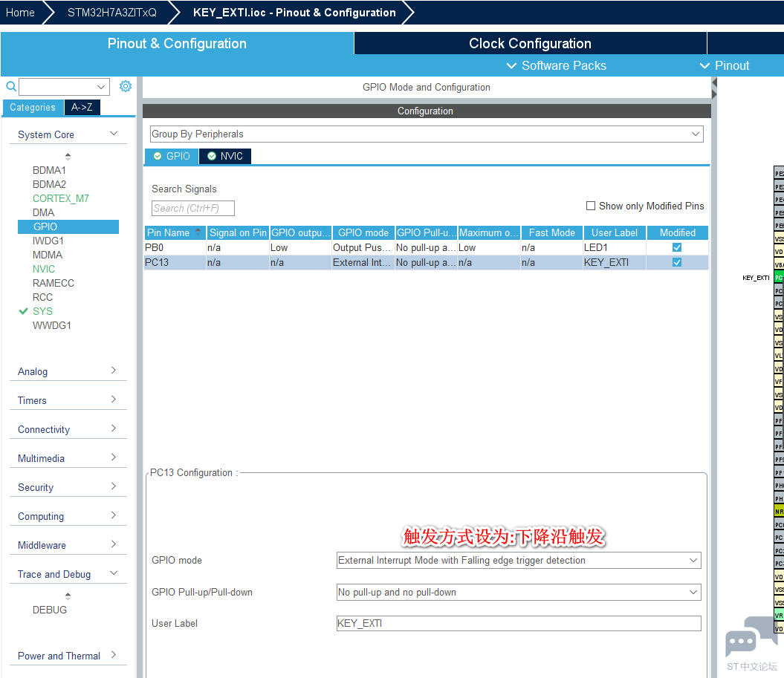
Task: Click the panel splitter arrows near Pinout view
Action: (714, 88)
